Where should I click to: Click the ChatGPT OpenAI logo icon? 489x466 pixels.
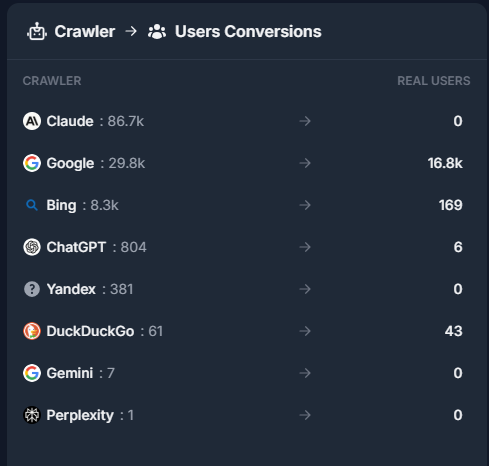click(32, 247)
